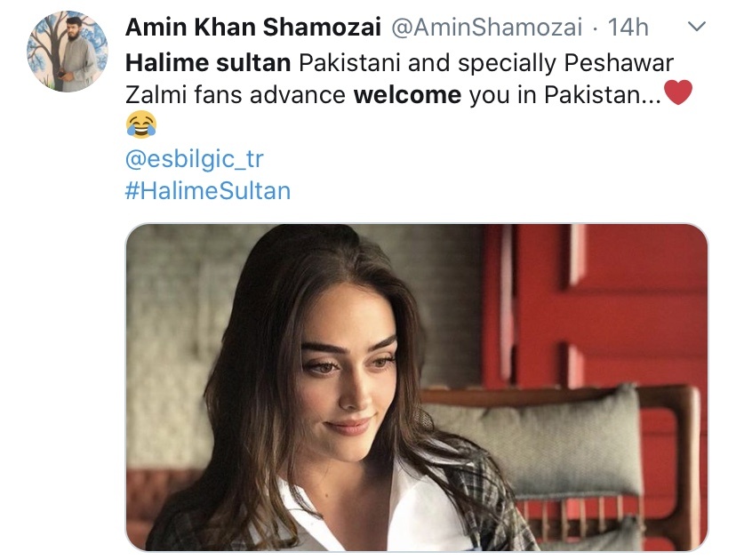
Task: Click the Zalmi fans advance text
Action: pyautogui.click(x=236, y=95)
